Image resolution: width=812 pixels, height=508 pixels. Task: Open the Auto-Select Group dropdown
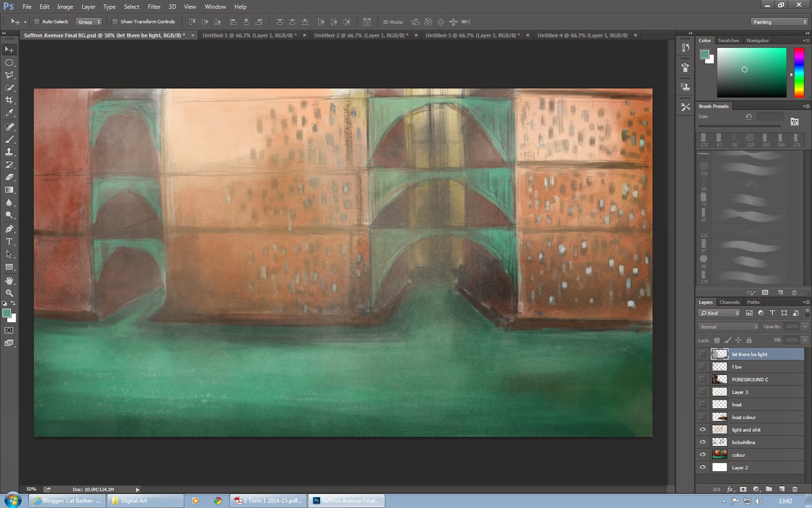click(x=89, y=22)
